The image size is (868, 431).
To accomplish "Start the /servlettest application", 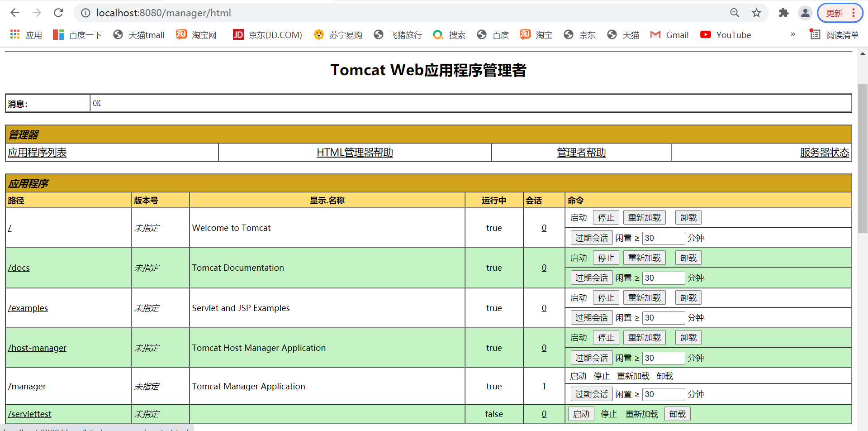I will tap(581, 414).
